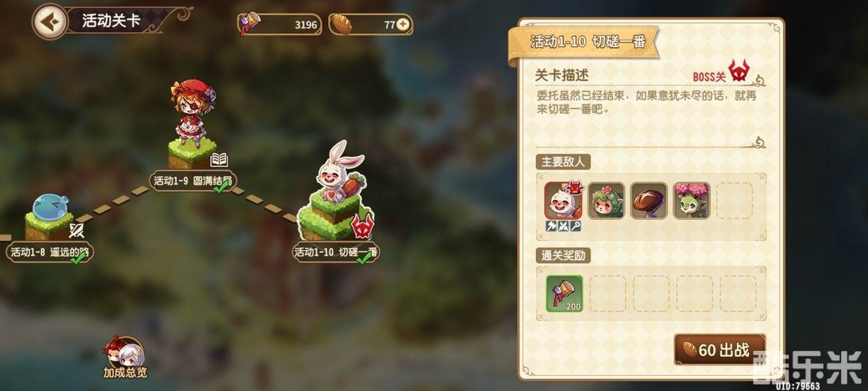Inspect the brown mushroom enemy portrait
The width and height of the screenshot is (868, 391).
pyautogui.click(x=649, y=200)
